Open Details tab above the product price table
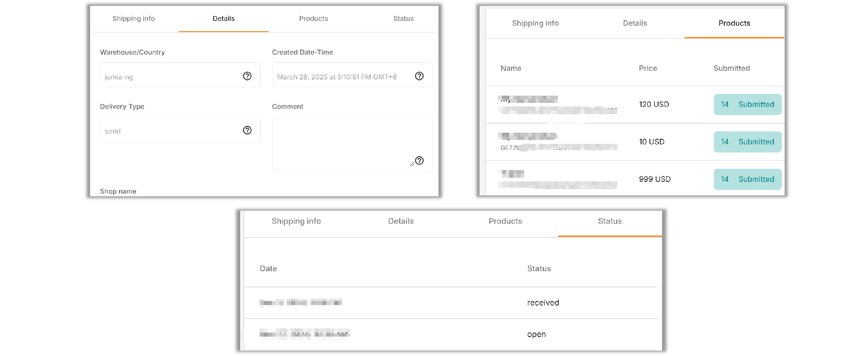Viewport: 868px width, 356px height. click(x=635, y=23)
